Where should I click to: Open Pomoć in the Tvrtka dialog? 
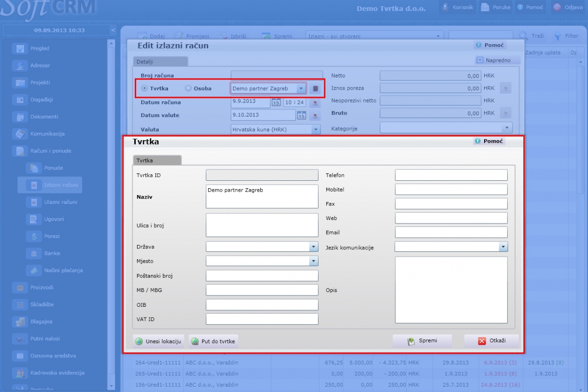click(489, 141)
